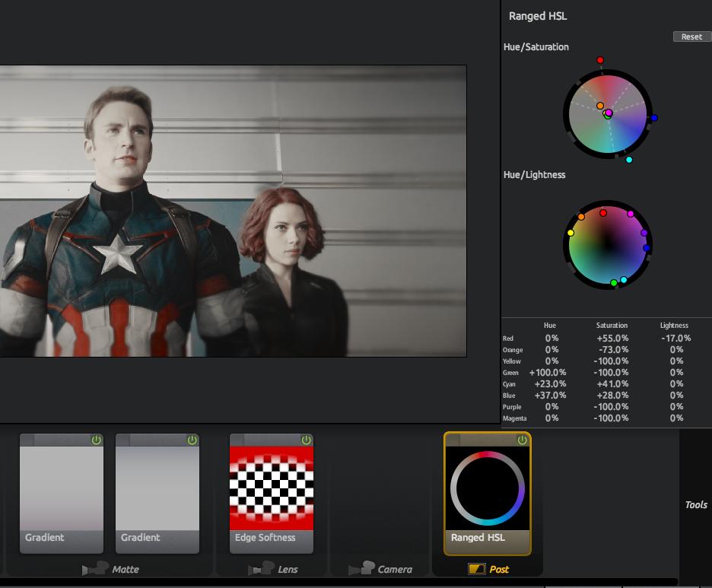Viewport: 712px width, 588px height.
Task: Click the camera icon beside Matte
Action: coord(95,568)
